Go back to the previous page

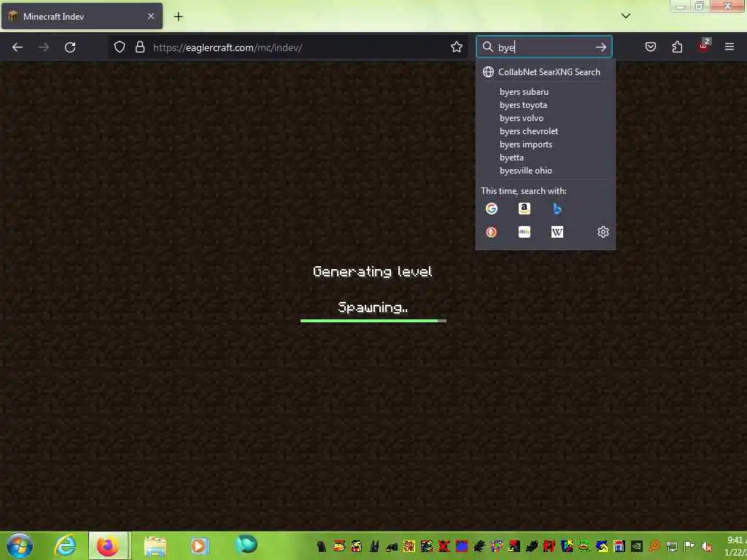(x=18, y=47)
